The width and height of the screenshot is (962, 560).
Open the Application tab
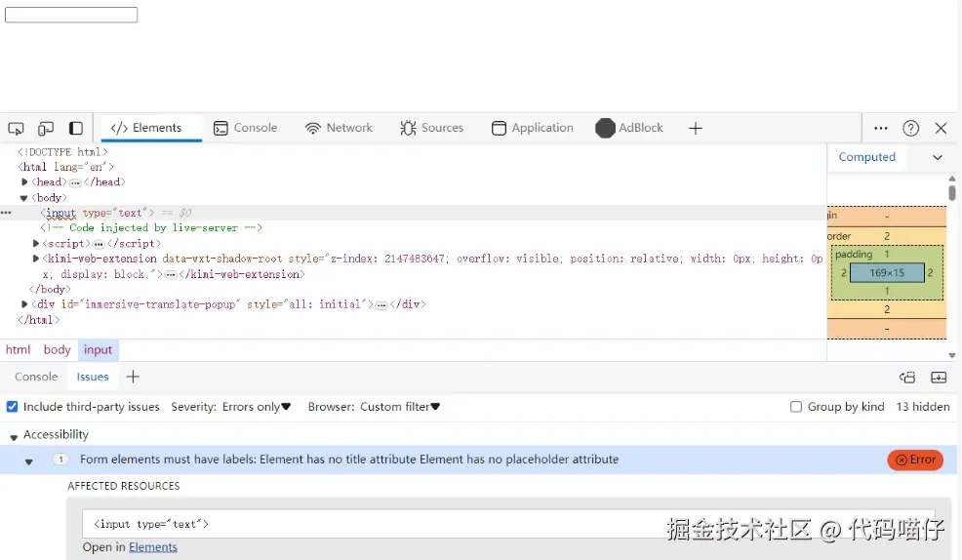click(533, 128)
